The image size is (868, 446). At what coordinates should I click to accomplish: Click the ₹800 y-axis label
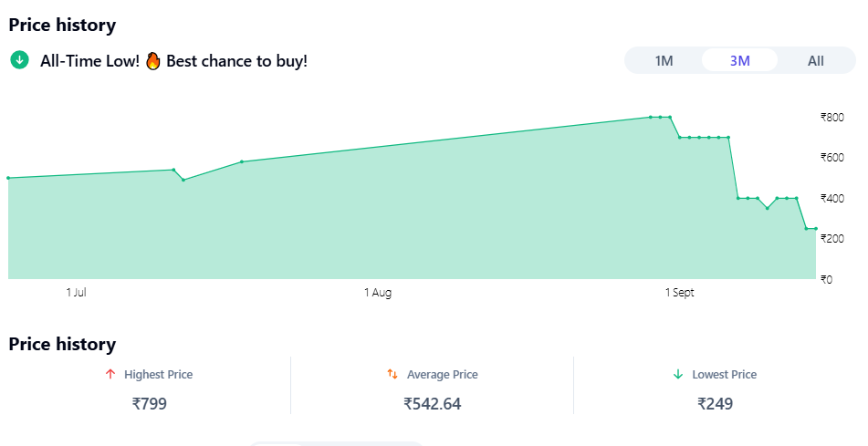click(831, 117)
